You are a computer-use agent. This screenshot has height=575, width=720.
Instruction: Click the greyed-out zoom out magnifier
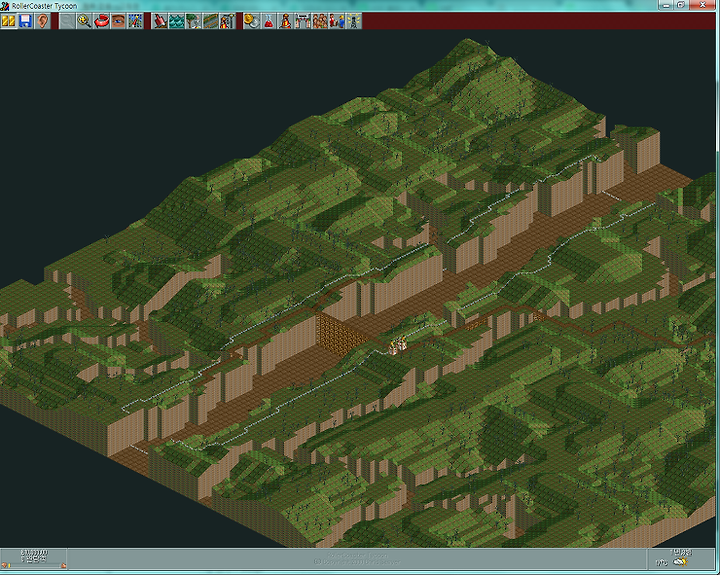point(68,21)
